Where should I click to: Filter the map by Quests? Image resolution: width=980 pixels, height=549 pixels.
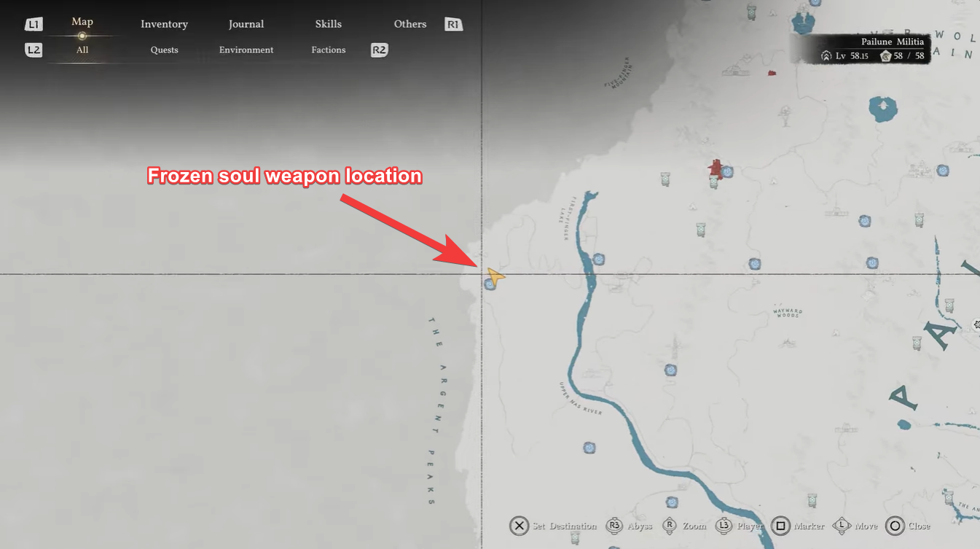[x=165, y=50]
